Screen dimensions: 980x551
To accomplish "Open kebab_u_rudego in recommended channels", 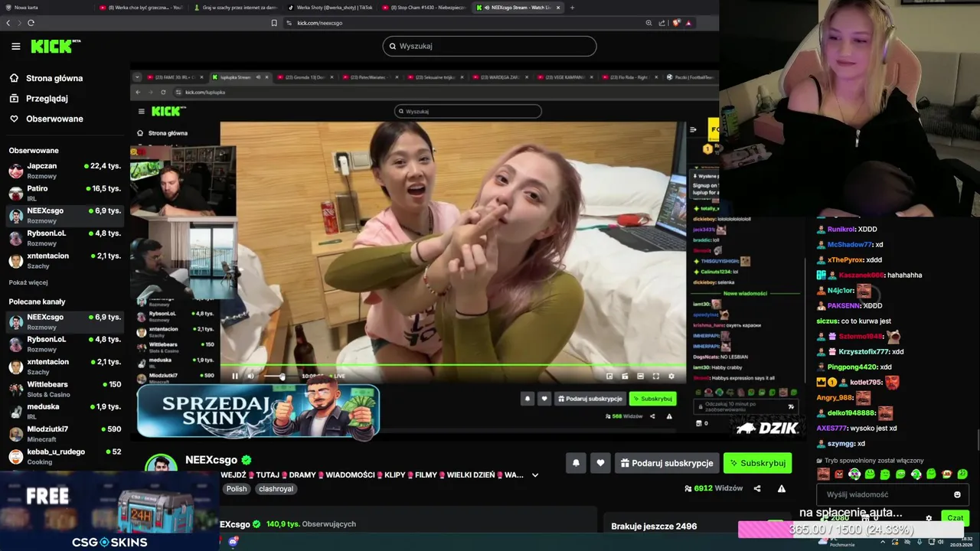I will (x=64, y=456).
